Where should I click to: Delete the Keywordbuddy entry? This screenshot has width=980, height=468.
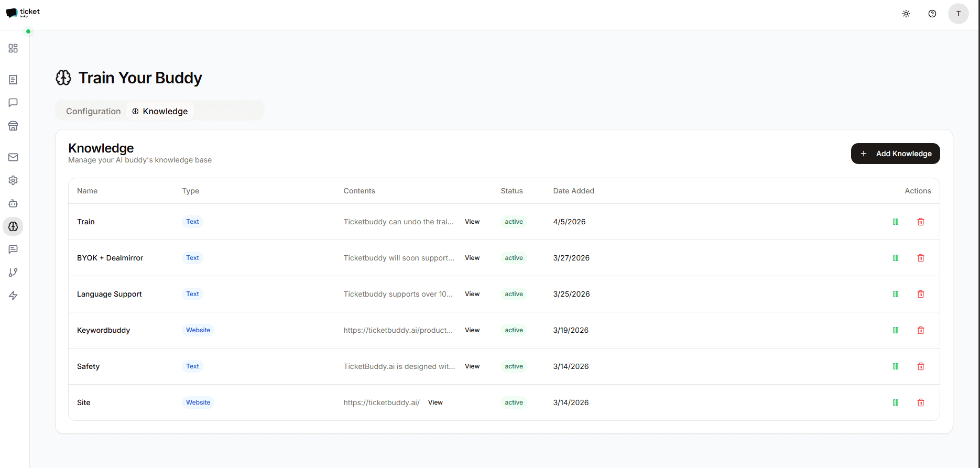point(921,330)
